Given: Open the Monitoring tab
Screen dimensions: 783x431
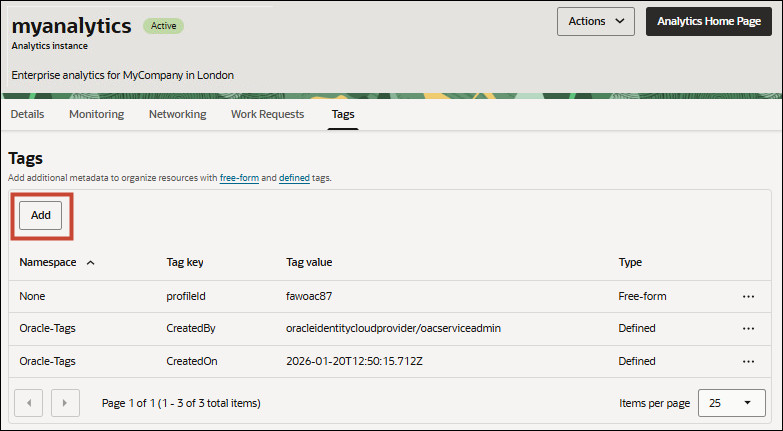Looking at the screenshot, I should (96, 114).
